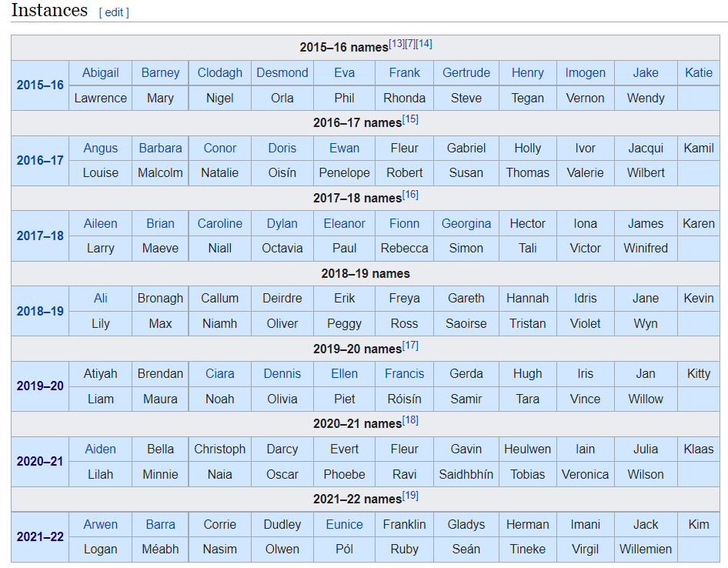Click the edit link beside Instances
Viewport: 728px width, 568px height.
tap(114, 12)
